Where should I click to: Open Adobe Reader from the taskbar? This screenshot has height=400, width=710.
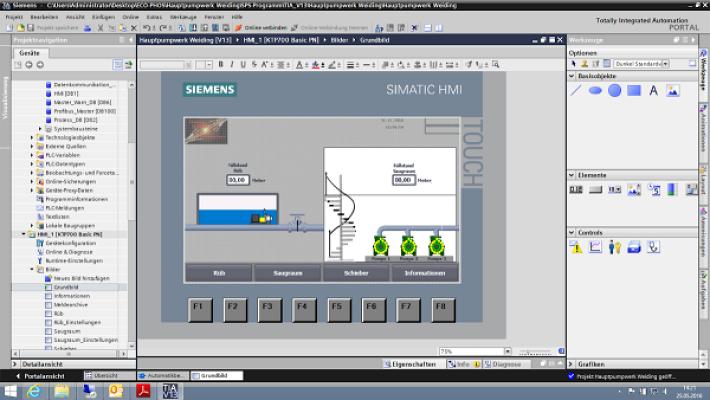(143, 391)
